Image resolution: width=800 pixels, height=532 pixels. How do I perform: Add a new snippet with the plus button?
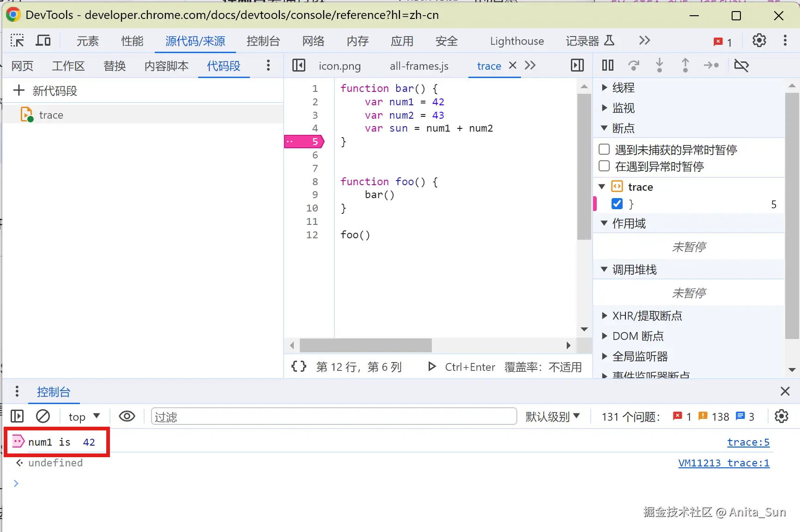coord(19,91)
